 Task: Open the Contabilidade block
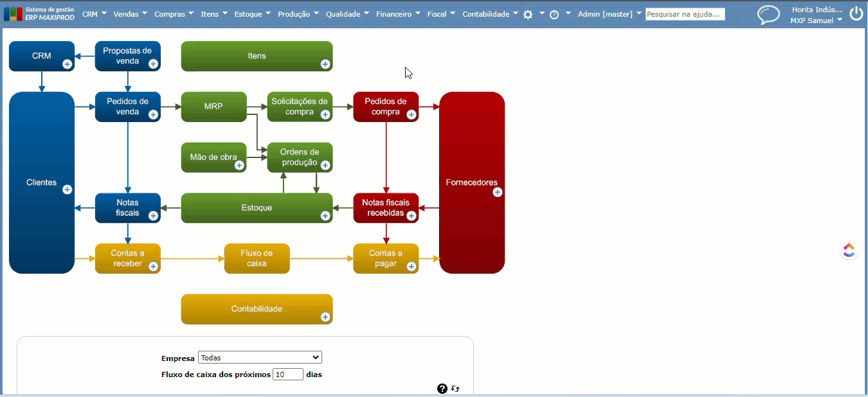[257, 309]
